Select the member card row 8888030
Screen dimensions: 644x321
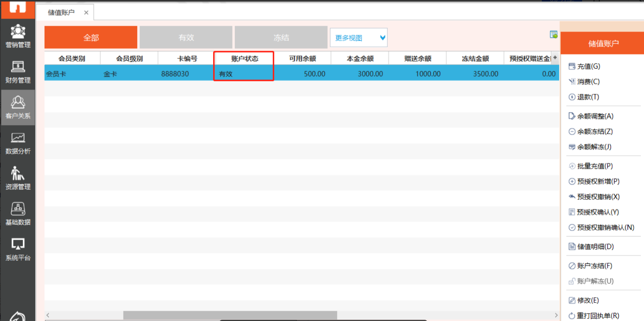[x=175, y=74]
